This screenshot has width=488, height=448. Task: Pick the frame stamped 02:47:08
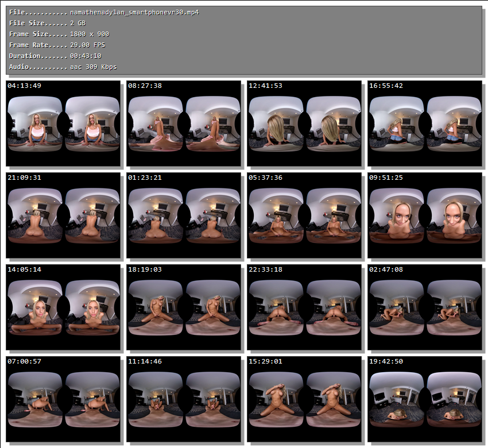click(x=425, y=307)
